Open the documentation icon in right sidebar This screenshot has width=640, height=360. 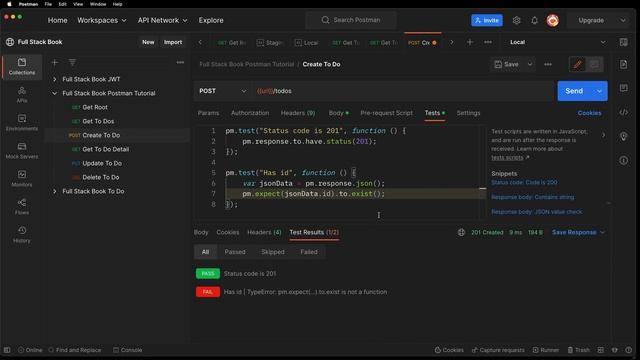point(623,64)
